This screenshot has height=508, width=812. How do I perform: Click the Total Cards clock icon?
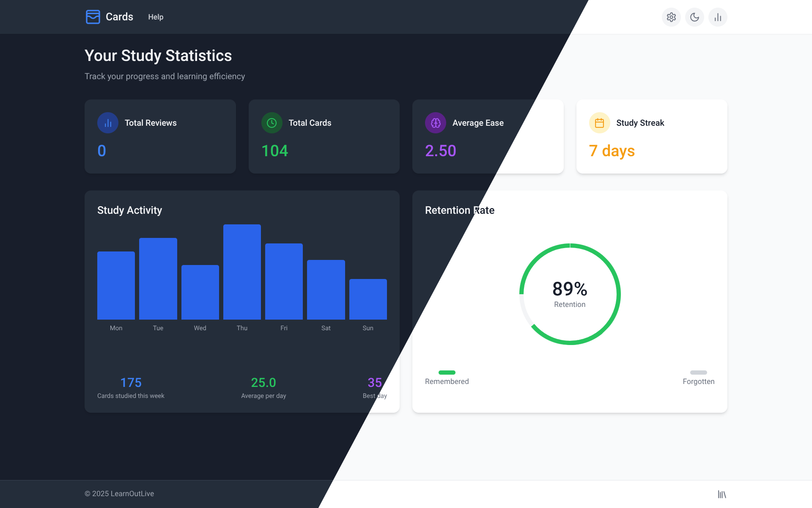point(272,123)
